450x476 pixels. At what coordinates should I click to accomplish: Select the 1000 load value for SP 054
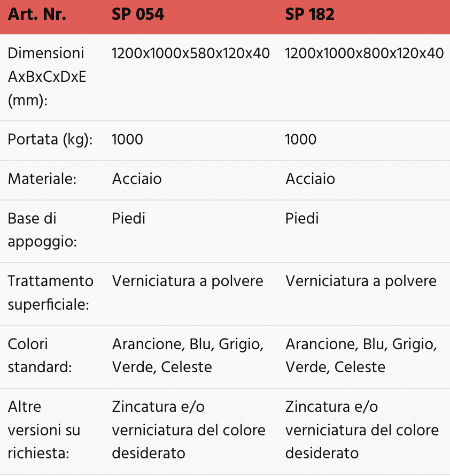coord(127,140)
